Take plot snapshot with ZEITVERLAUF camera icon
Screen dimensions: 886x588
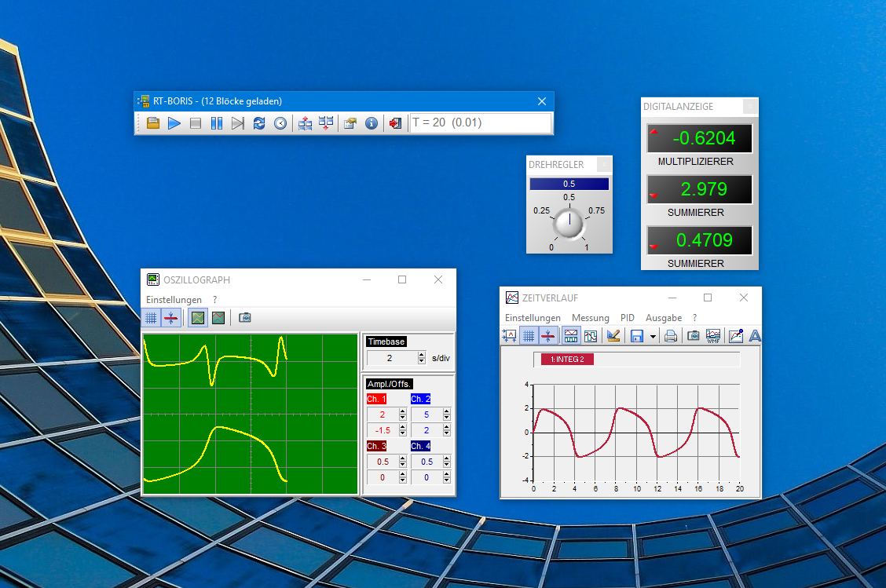coord(694,336)
